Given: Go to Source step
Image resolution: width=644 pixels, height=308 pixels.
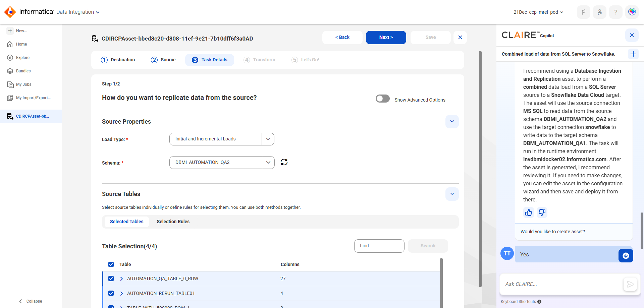Looking at the screenshot, I should (163, 60).
